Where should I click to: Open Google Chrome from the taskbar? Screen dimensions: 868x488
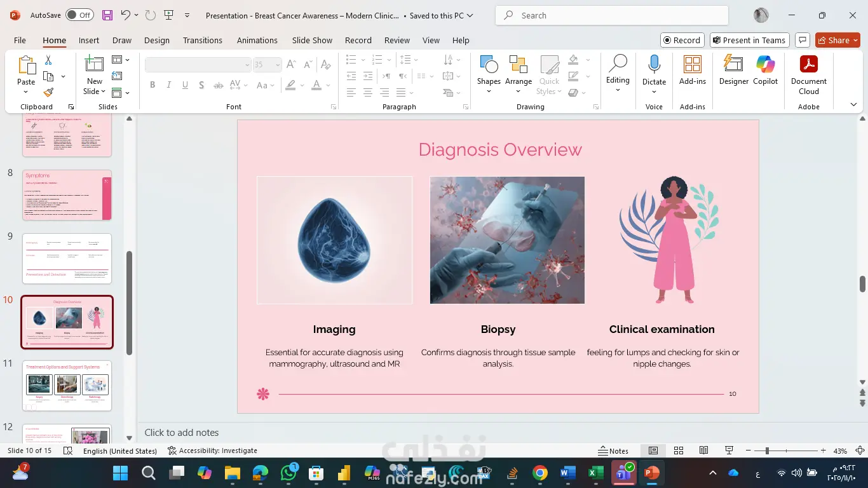(540, 473)
